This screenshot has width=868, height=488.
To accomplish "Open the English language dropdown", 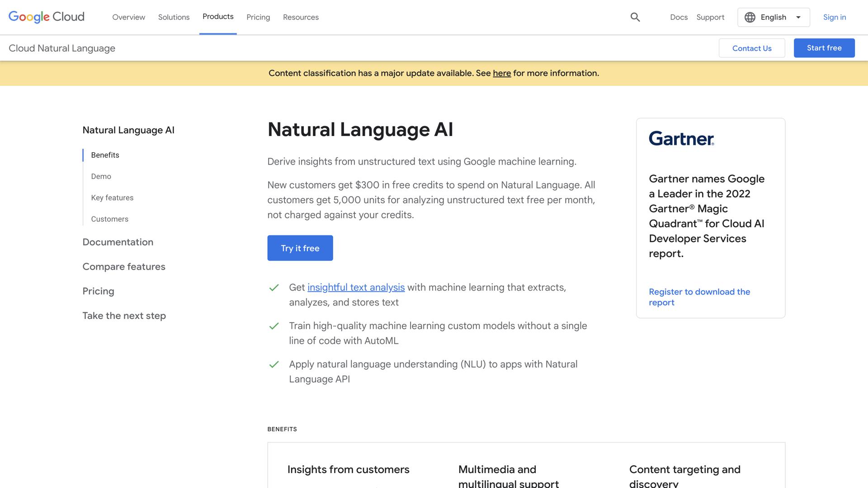I will 773,17.
